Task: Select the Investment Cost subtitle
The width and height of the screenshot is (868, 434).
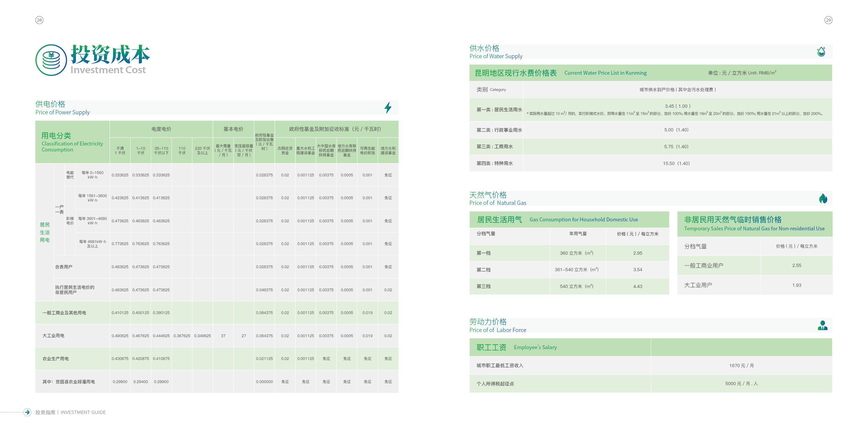Action: pyautogui.click(x=108, y=70)
